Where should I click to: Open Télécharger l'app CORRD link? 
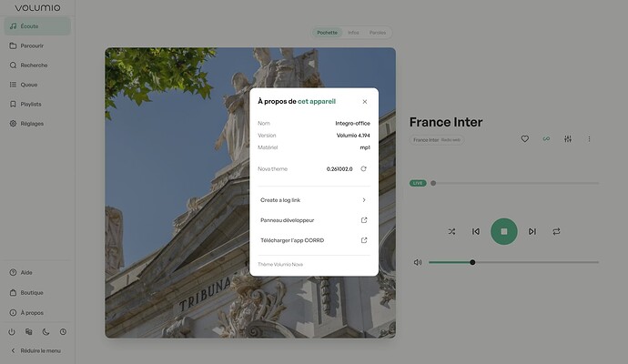tap(314, 240)
